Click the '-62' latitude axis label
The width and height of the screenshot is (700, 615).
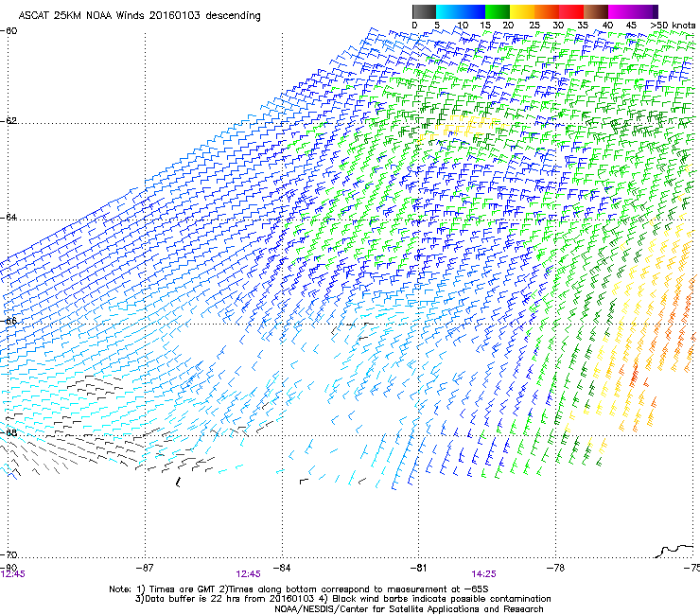(x=9, y=121)
